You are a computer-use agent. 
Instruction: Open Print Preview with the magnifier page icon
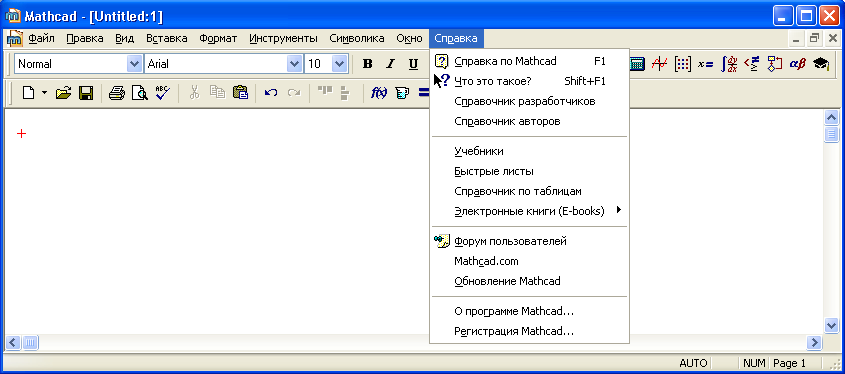(x=140, y=93)
